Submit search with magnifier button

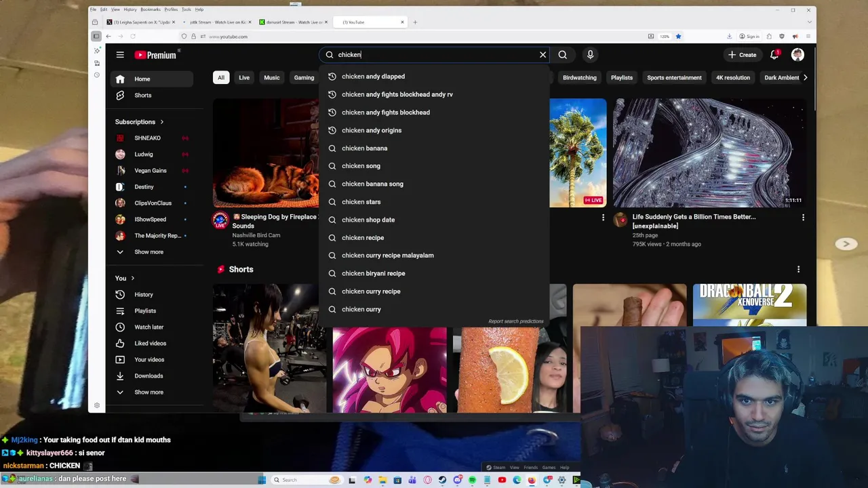pyautogui.click(x=563, y=55)
